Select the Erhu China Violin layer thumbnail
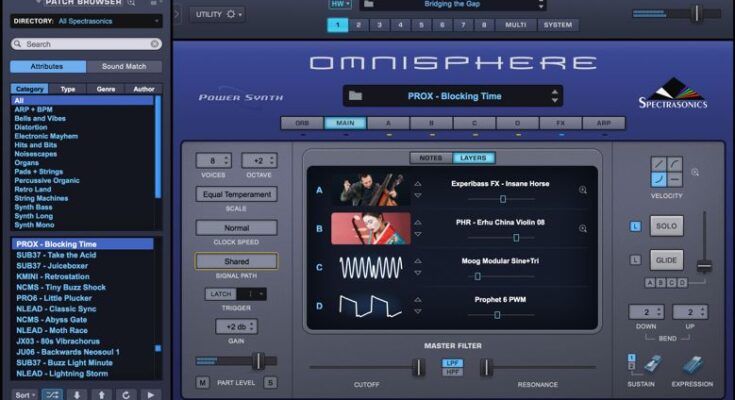Image resolution: width=735 pixels, height=400 pixels. click(x=371, y=228)
